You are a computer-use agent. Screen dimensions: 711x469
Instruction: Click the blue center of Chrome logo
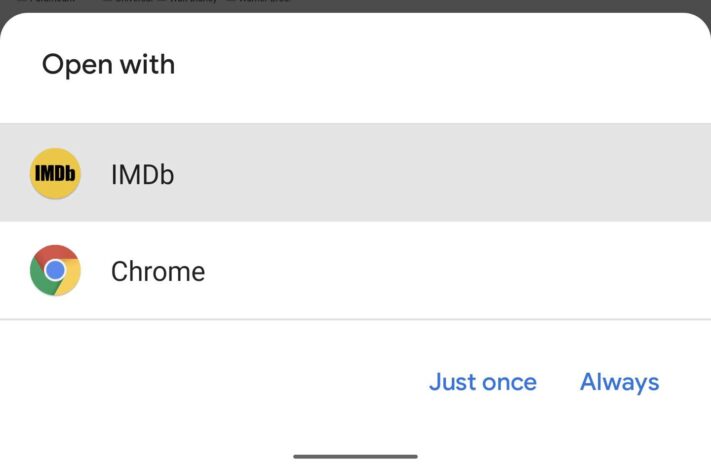click(x=55, y=270)
